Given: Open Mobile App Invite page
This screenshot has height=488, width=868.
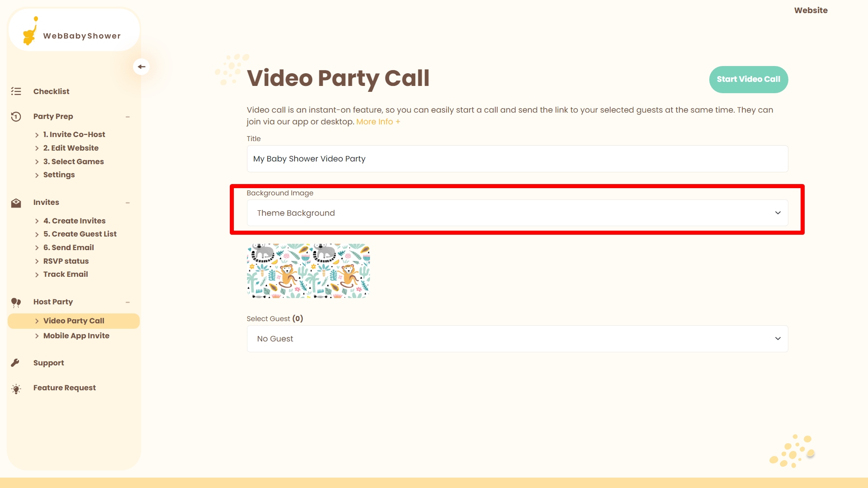Looking at the screenshot, I should [76, 336].
